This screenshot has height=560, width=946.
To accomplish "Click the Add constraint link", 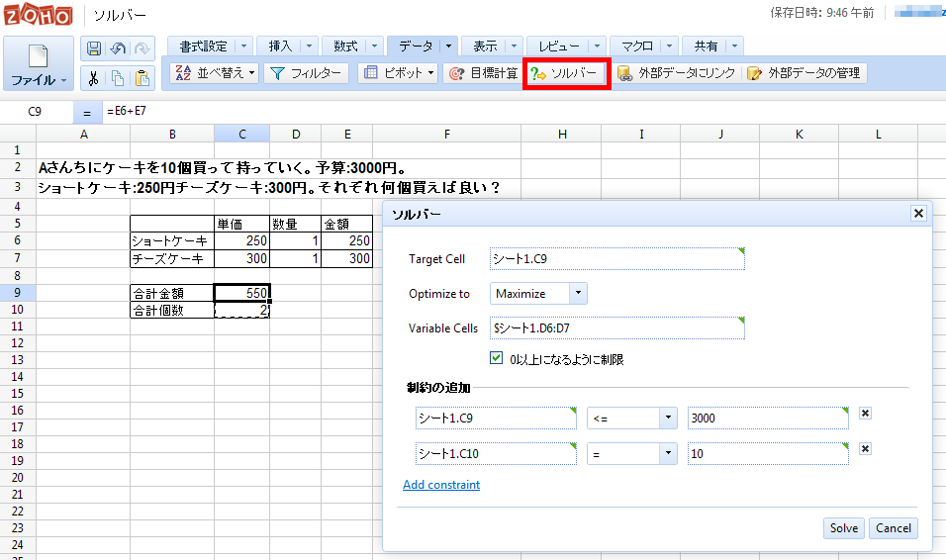I will pyautogui.click(x=441, y=485).
